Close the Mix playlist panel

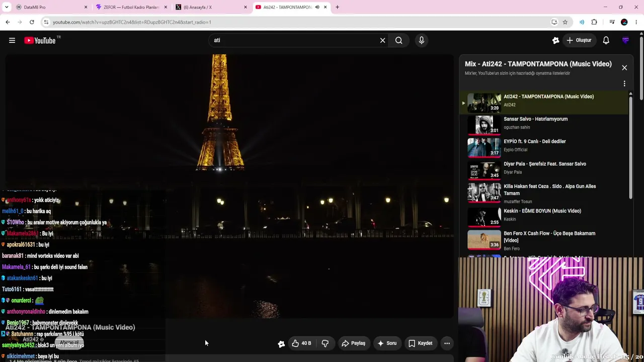tap(624, 67)
